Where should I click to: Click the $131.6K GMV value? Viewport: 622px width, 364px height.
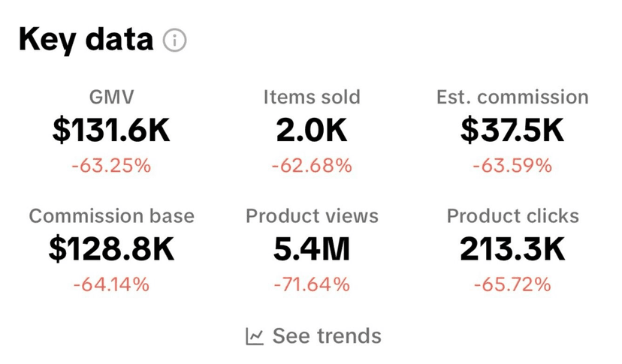point(111,131)
